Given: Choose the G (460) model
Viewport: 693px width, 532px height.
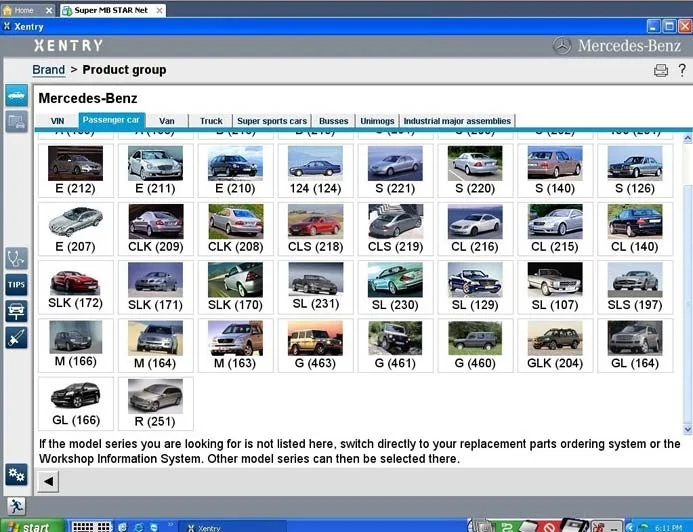Looking at the screenshot, I should (475, 346).
